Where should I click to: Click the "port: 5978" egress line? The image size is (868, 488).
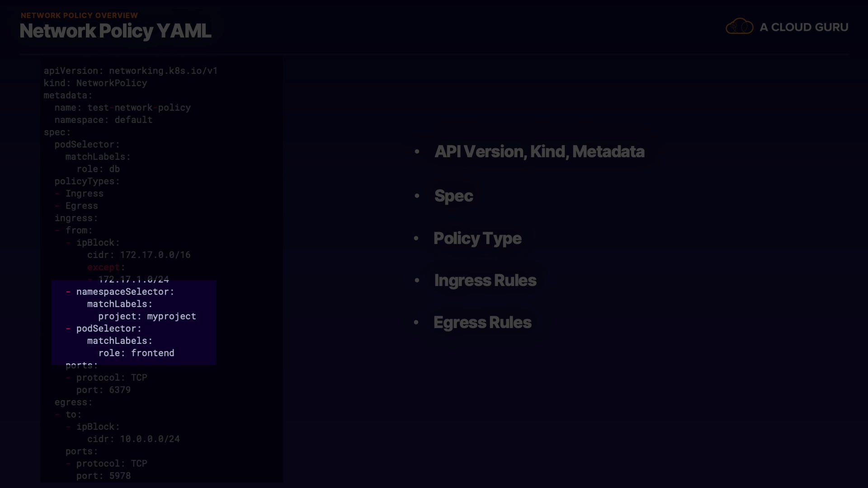103,476
